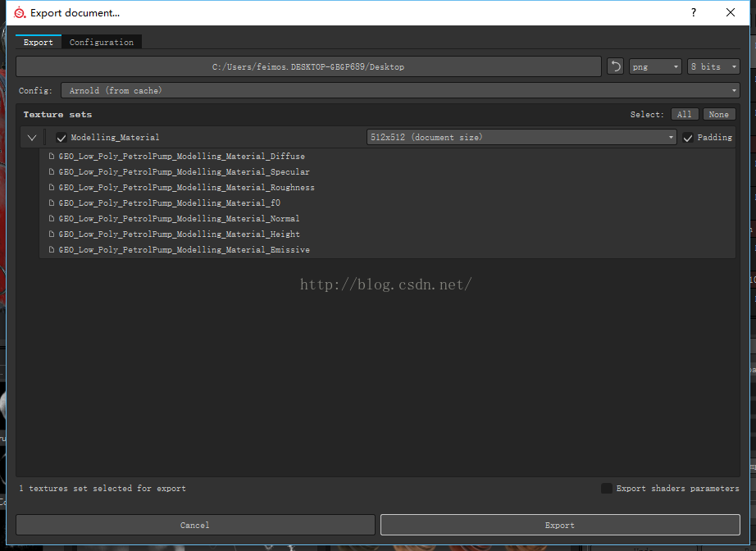Screen dimensions: 756x551
Task: Select None of the texture sets
Action: point(718,114)
